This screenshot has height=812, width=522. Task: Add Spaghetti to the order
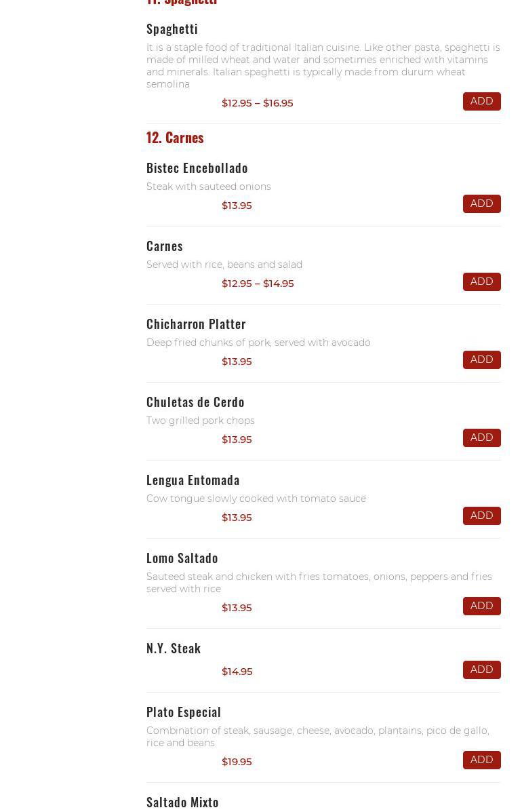pos(481,101)
